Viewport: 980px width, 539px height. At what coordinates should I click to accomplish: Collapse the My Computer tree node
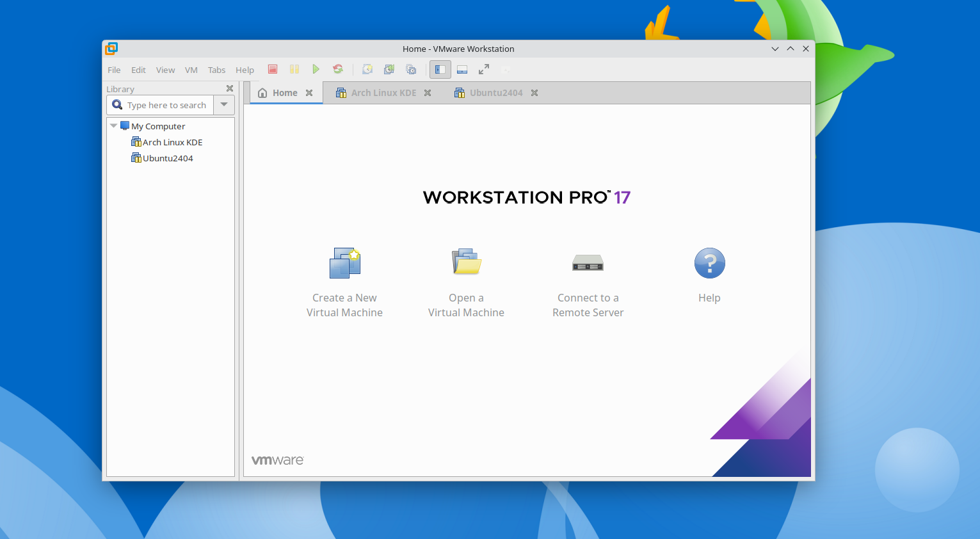113,126
